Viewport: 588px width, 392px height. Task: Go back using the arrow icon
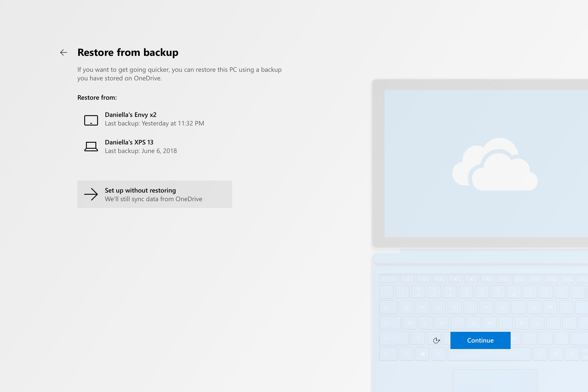pos(64,52)
